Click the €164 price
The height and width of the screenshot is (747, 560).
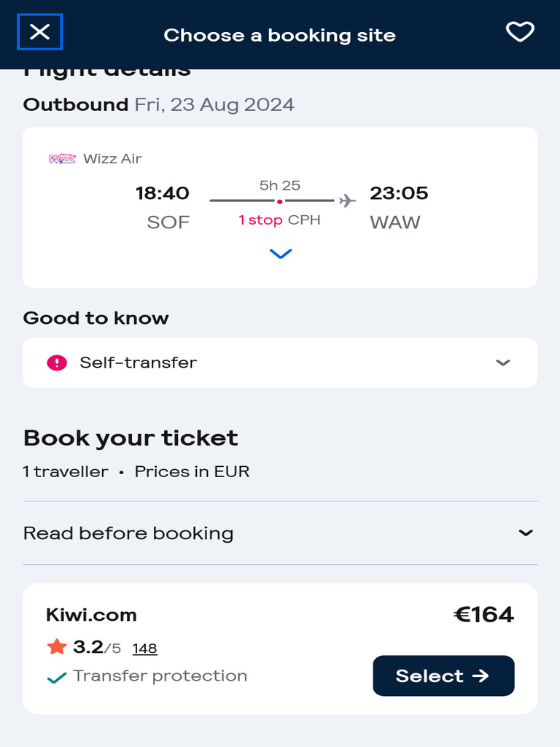click(x=484, y=615)
